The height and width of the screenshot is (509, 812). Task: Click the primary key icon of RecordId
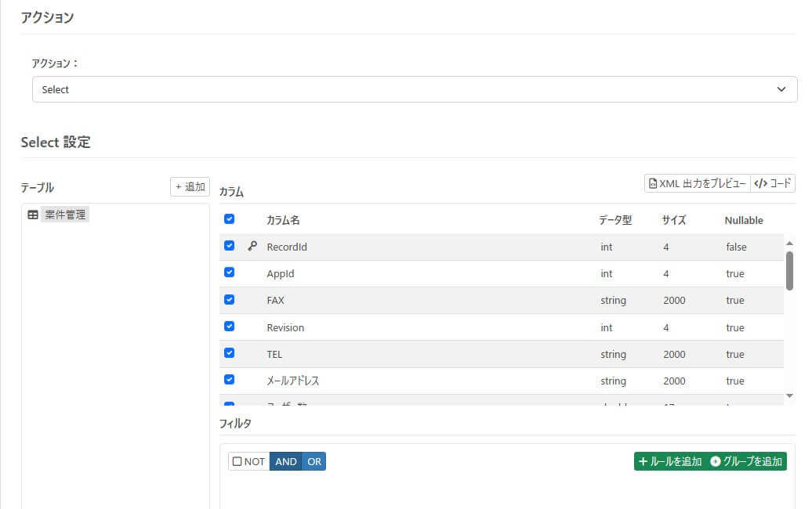point(252,246)
